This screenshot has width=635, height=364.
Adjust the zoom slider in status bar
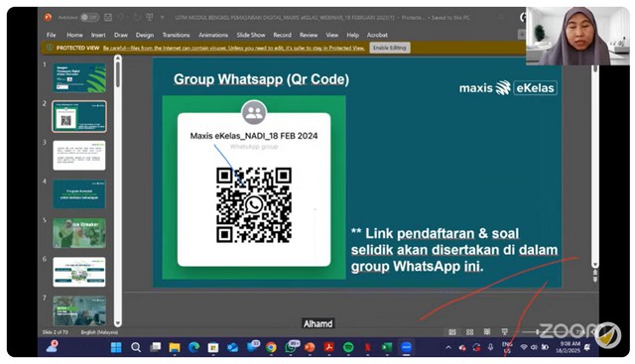(x=538, y=332)
